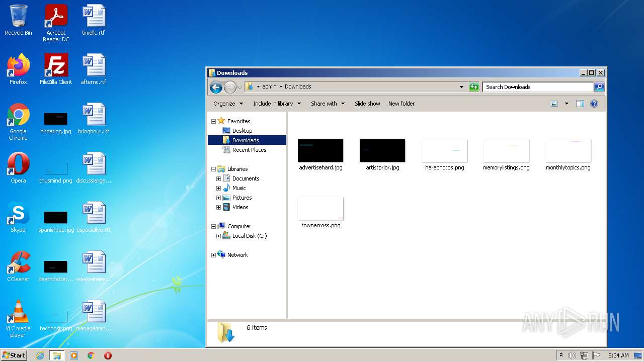This screenshot has height=362, width=644.
Task: Start Slide show of pictures
Action: click(367, 104)
